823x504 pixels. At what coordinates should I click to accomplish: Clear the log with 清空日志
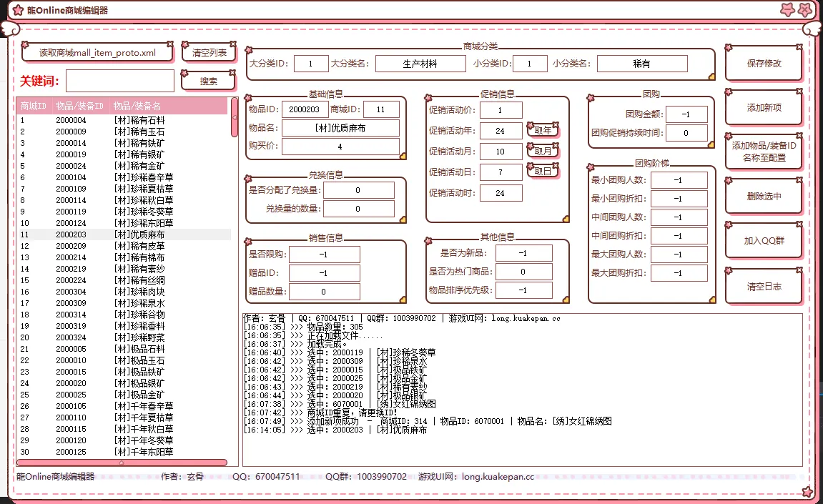(764, 287)
